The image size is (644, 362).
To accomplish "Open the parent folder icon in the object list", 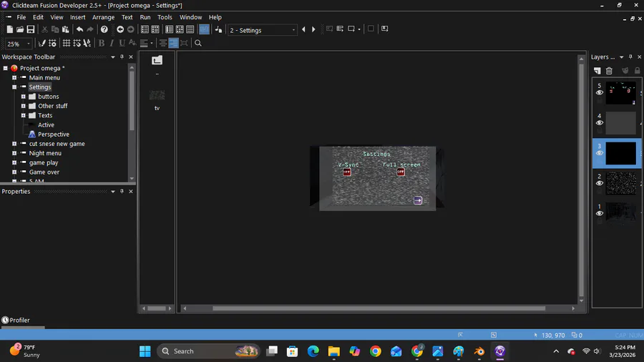I will point(157,61).
